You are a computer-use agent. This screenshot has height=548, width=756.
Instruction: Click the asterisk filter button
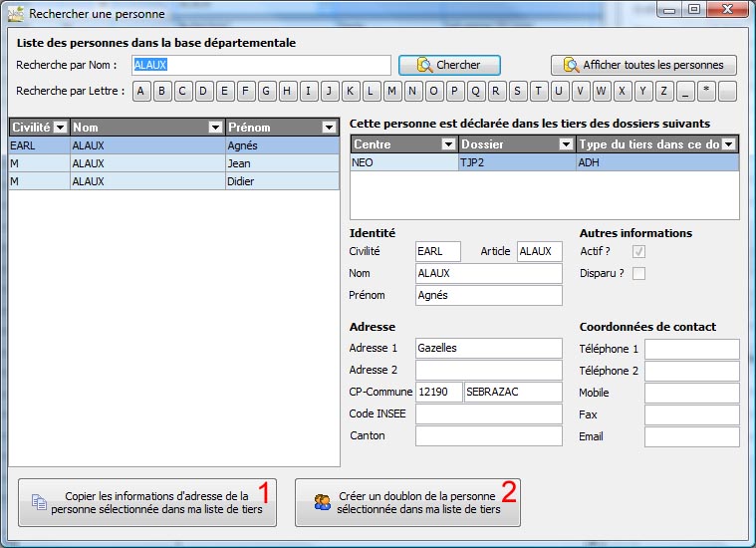[706, 91]
